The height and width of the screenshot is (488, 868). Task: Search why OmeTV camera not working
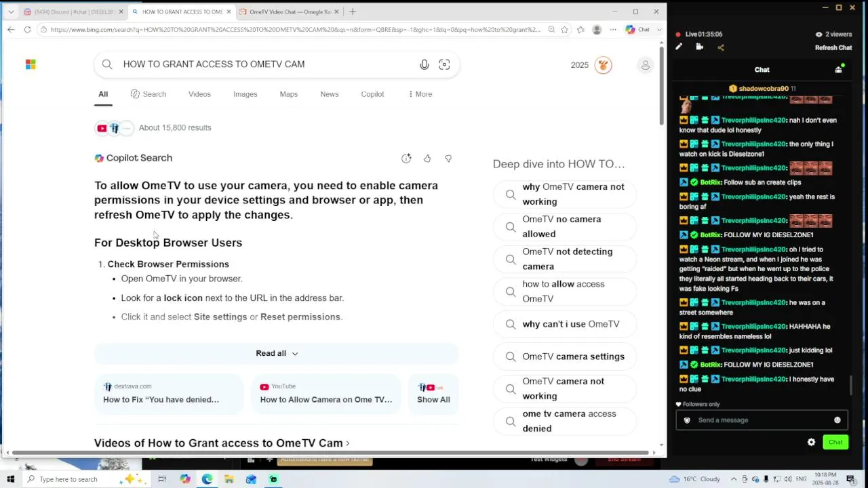tap(565, 195)
